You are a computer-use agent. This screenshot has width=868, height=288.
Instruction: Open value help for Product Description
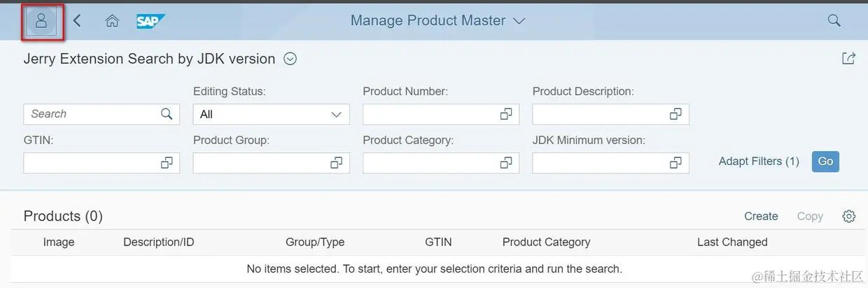[675, 114]
